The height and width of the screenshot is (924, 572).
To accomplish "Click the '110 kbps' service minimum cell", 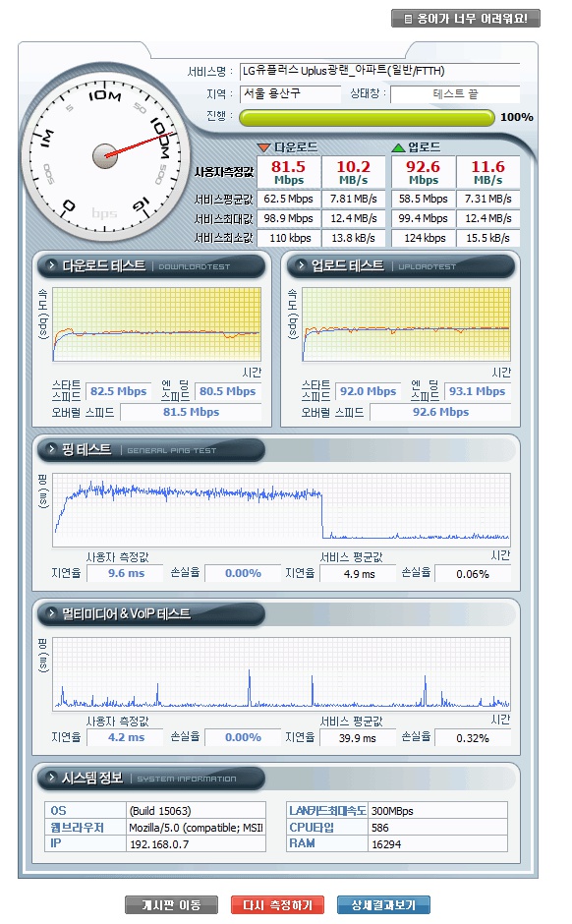I will (289, 238).
